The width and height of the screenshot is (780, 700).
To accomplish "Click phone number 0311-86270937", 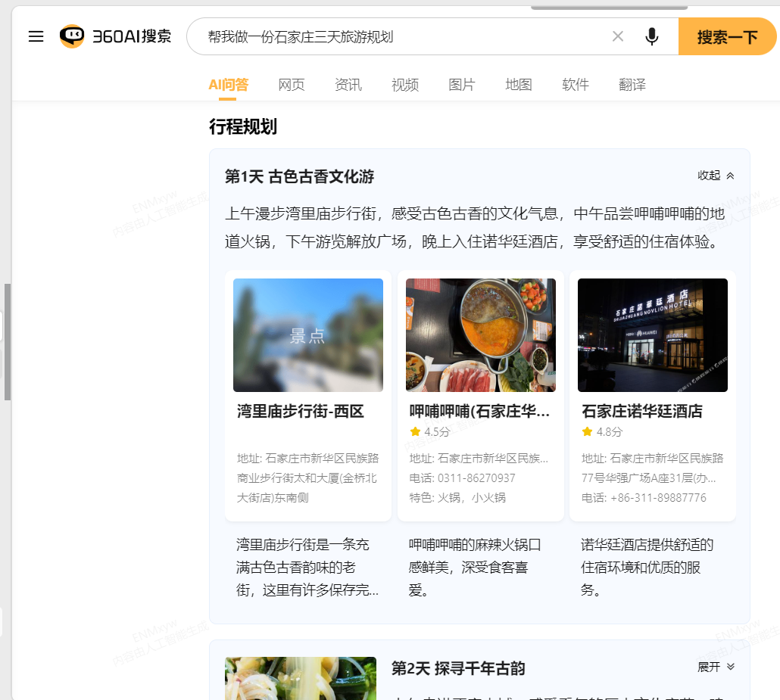I will [x=476, y=478].
